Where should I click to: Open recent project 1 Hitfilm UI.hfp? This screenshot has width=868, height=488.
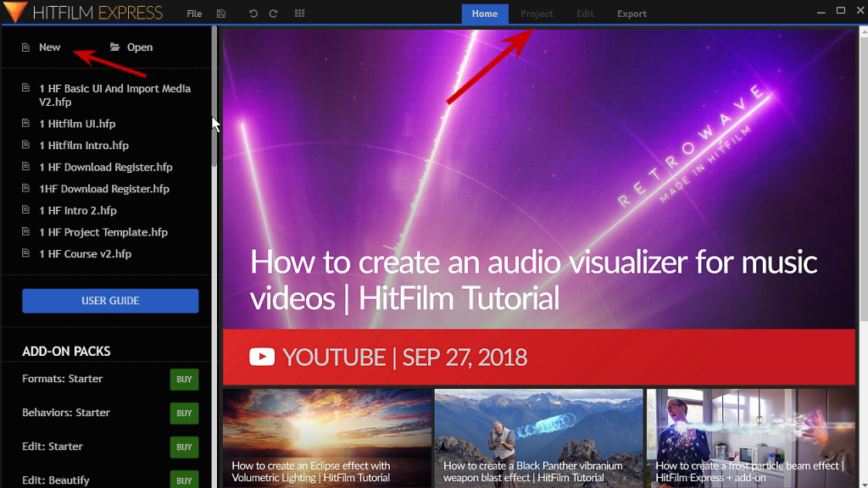(77, 124)
